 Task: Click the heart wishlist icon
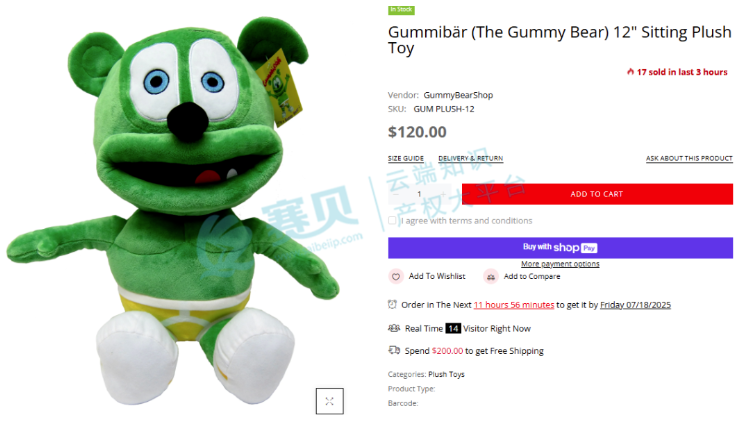pyautogui.click(x=396, y=276)
